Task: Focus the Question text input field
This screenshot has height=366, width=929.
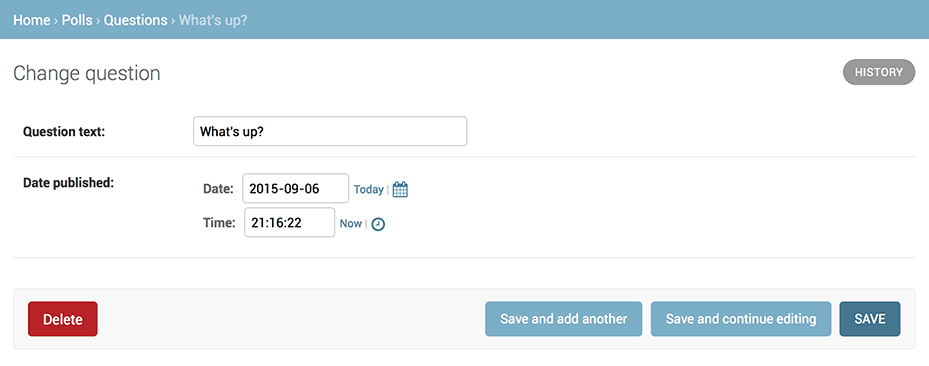Action: (330, 131)
